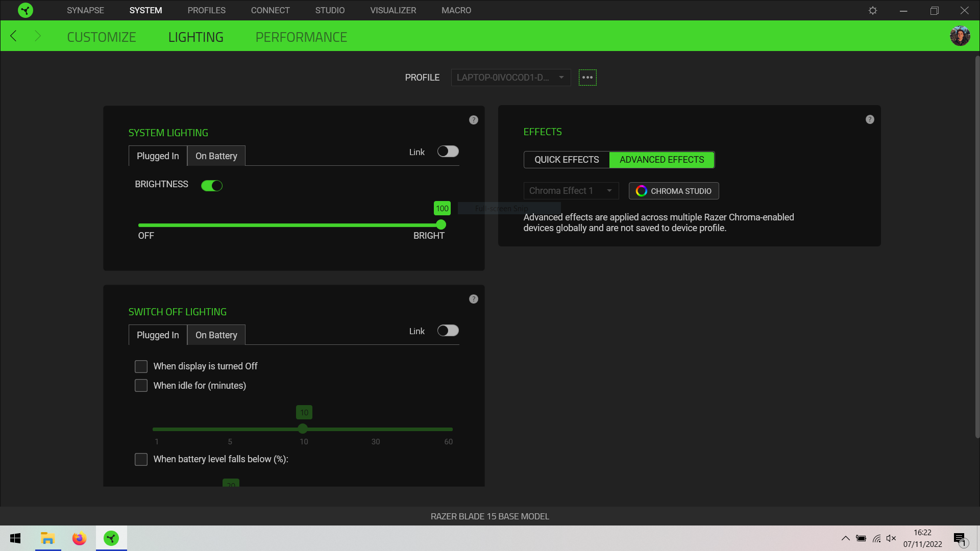Check 'When display is turned Off'
Image resolution: width=980 pixels, height=551 pixels.
coord(141,366)
